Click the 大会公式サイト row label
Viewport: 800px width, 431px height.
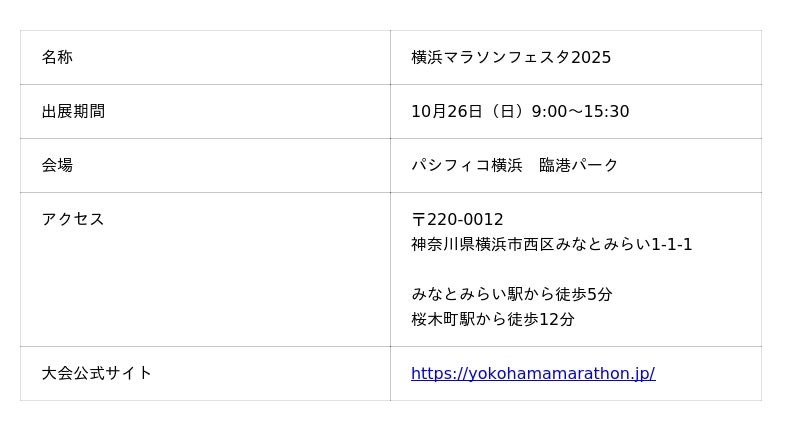[96, 374]
